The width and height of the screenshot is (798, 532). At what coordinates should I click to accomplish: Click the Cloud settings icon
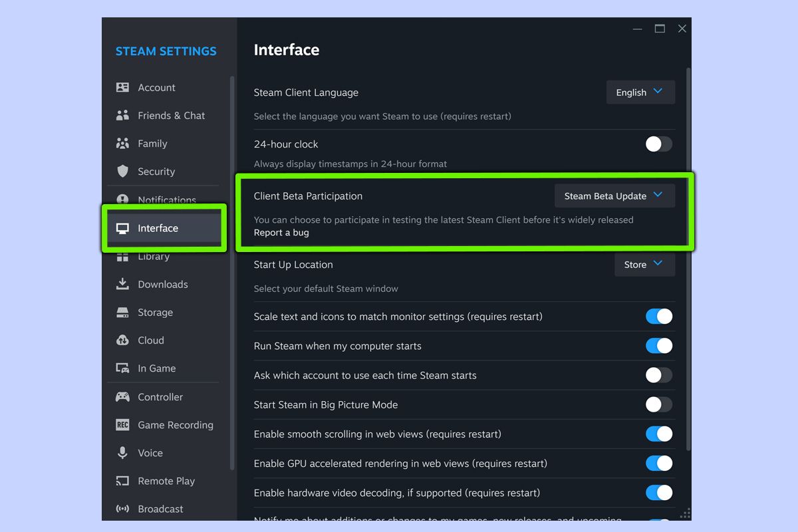tap(123, 340)
